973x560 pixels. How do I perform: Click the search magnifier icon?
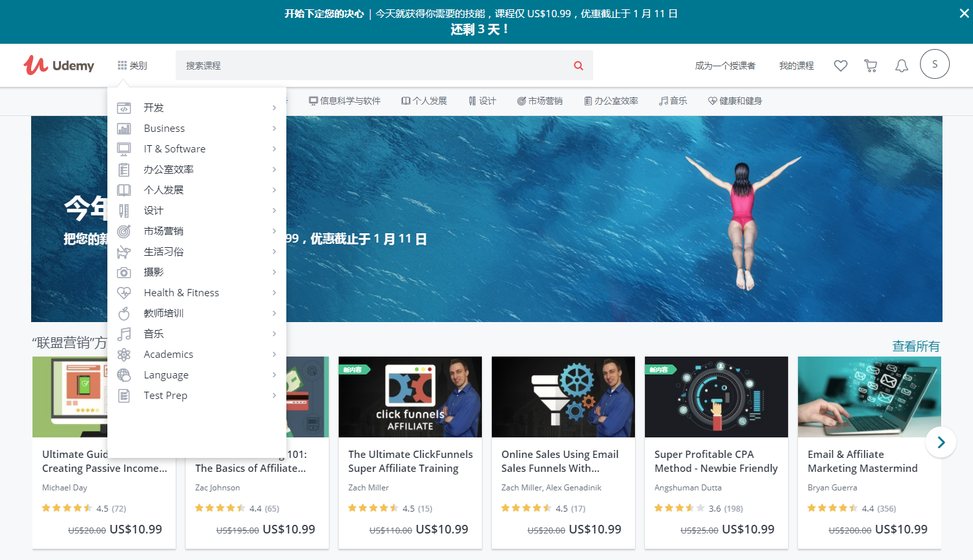click(579, 66)
